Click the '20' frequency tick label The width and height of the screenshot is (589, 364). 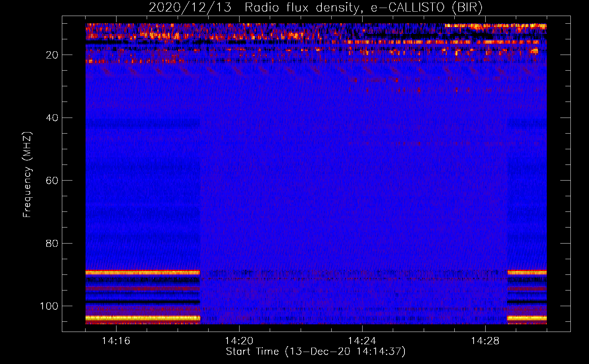click(52, 55)
